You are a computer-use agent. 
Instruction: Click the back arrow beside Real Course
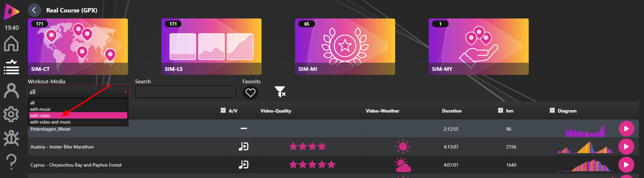34,10
